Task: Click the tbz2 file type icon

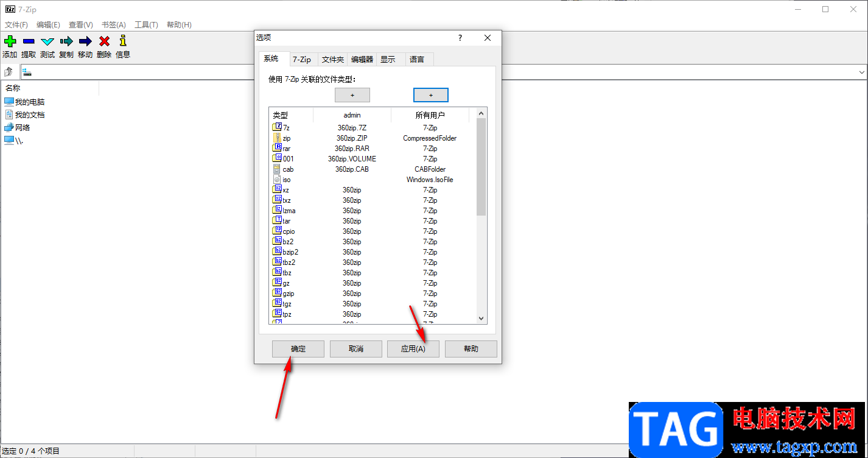Action: tap(277, 262)
